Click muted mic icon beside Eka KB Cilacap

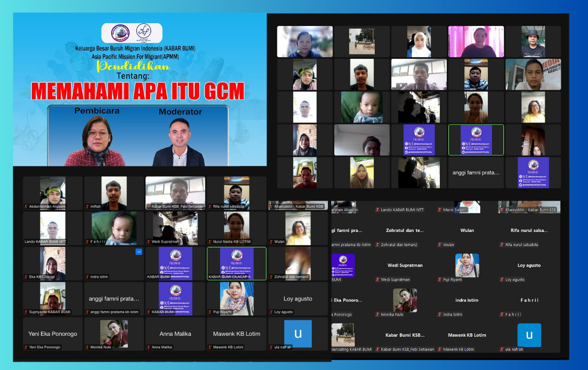pyautogui.click(x=26, y=277)
